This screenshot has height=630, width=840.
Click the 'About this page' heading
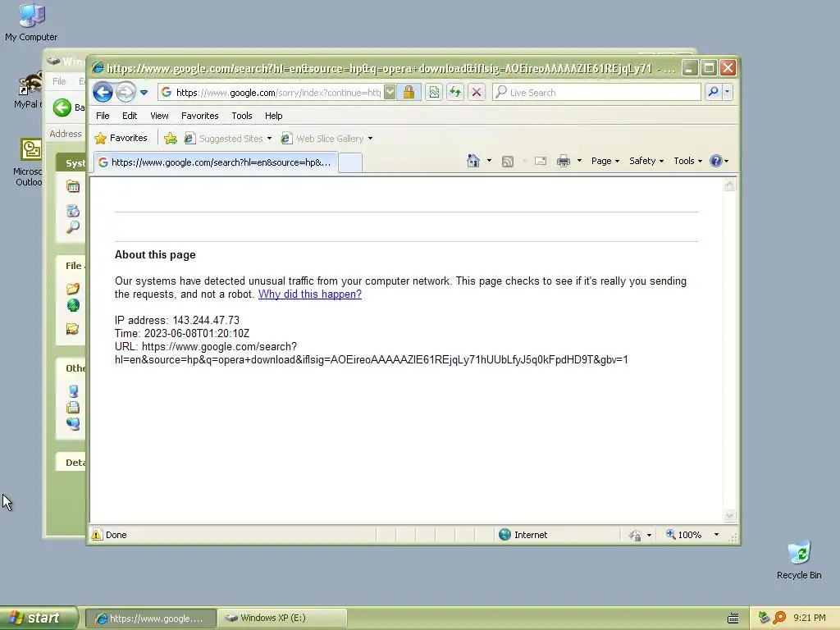click(x=155, y=255)
